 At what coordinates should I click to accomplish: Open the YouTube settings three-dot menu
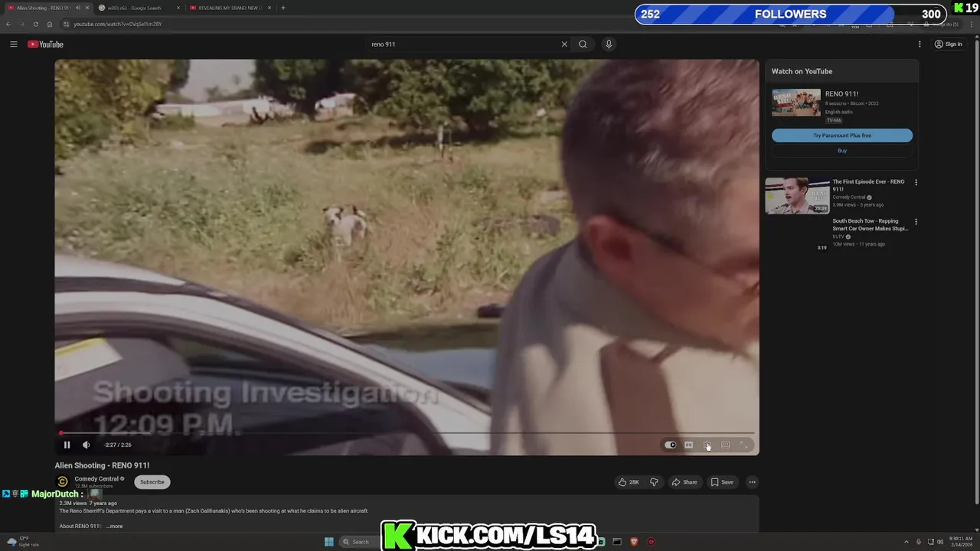[x=920, y=44]
